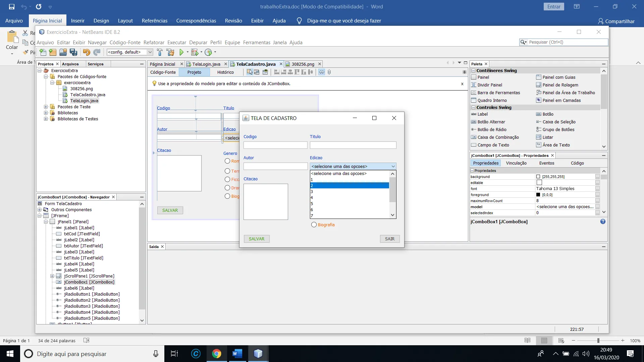644x362 pixels.
Task: Click the Build Project hammer icon
Action: 160,52
